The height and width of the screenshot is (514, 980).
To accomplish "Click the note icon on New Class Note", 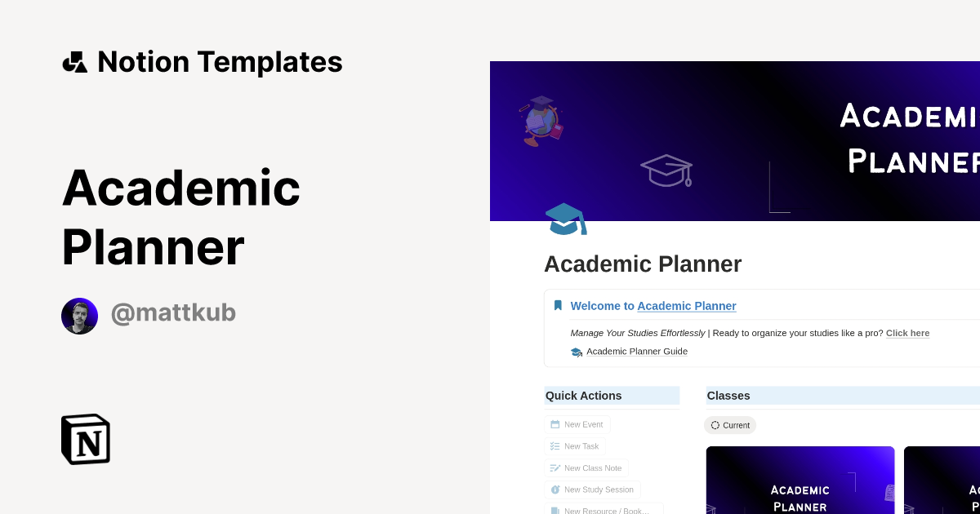I will point(555,467).
